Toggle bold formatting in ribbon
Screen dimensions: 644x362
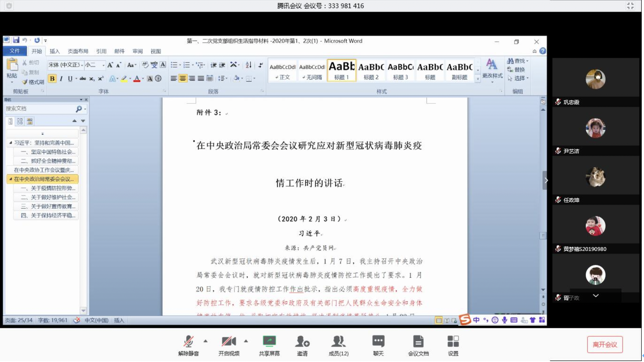52,79
